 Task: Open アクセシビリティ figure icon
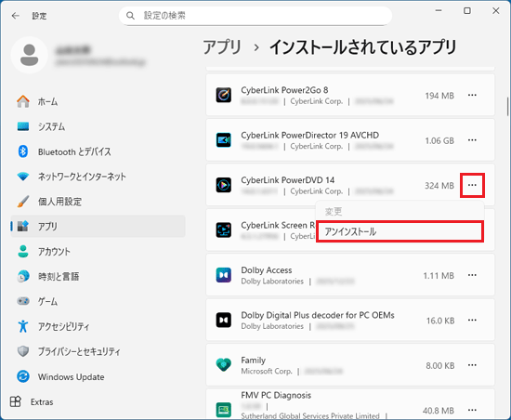(23, 326)
